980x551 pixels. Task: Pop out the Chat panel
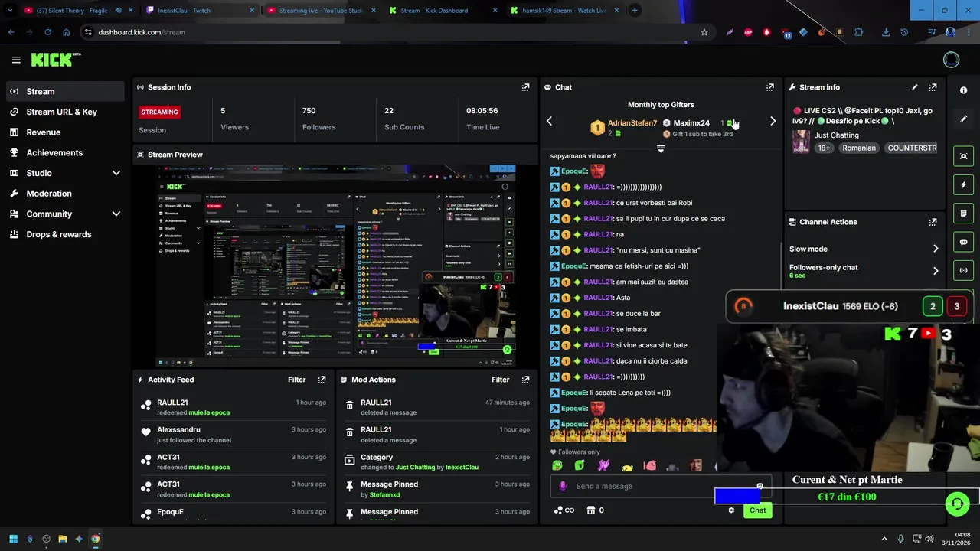(769, 87)
